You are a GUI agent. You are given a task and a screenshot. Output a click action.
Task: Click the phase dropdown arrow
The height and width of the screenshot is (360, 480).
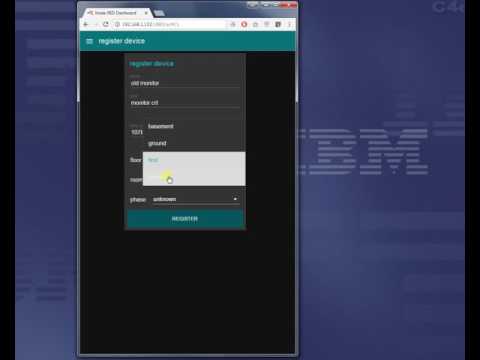click(x=235, y=199)
